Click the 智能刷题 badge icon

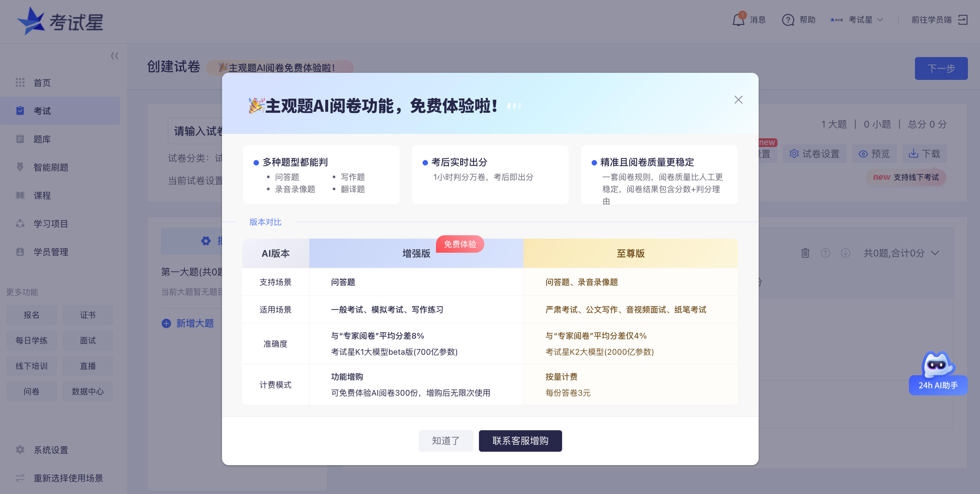click(x=20, y=167)
